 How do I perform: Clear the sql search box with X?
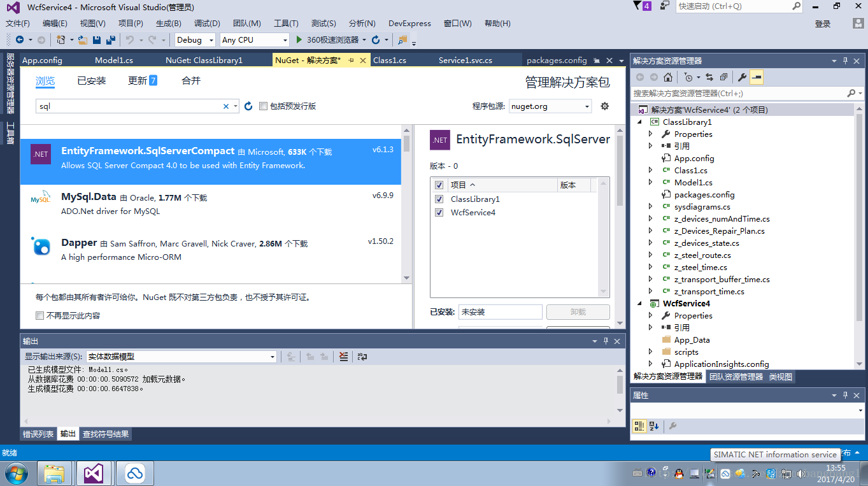tap(225, 106)
